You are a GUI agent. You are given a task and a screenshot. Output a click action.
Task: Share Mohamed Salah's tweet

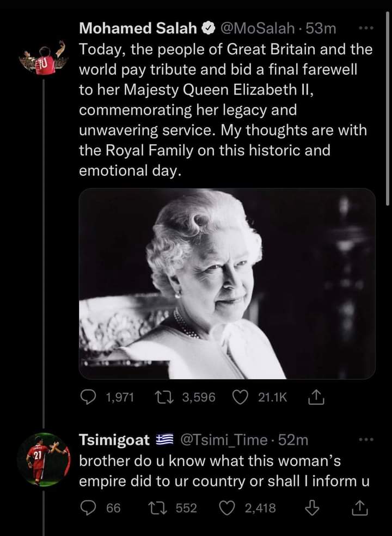316,398
